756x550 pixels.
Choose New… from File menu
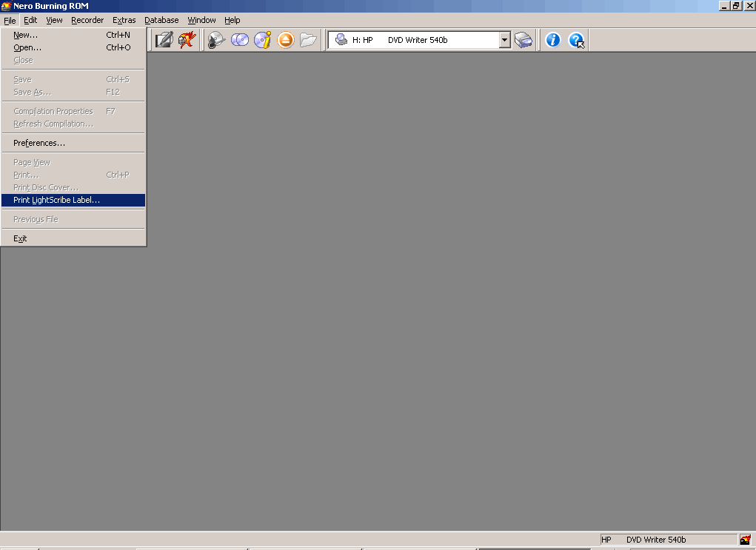73,35
